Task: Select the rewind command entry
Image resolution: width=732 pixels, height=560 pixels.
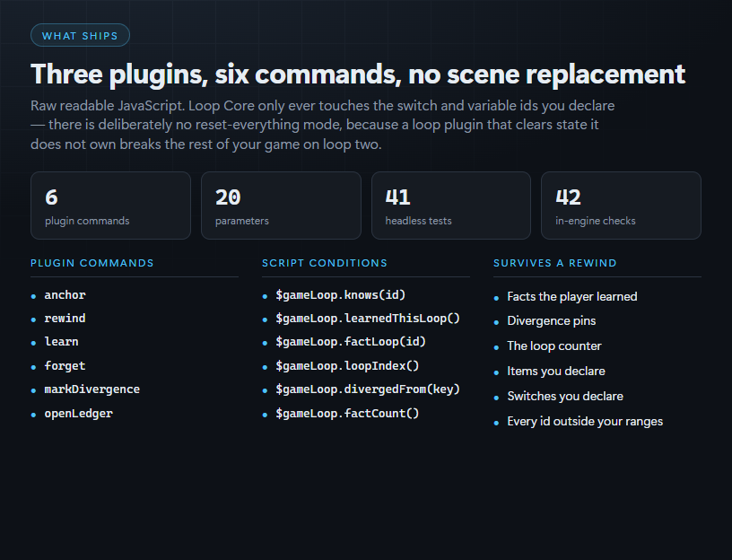Action: [x=65, y=319]
